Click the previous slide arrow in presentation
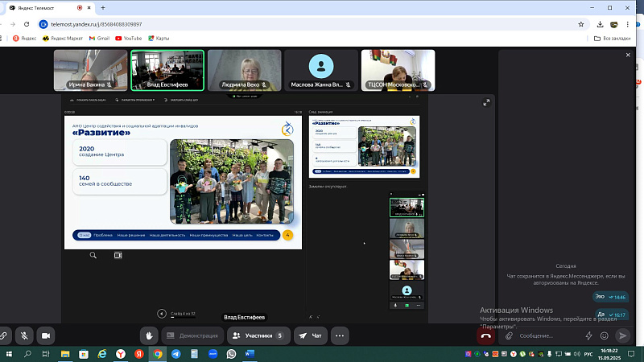The image size is (644, 362). (x=162, y=314)
